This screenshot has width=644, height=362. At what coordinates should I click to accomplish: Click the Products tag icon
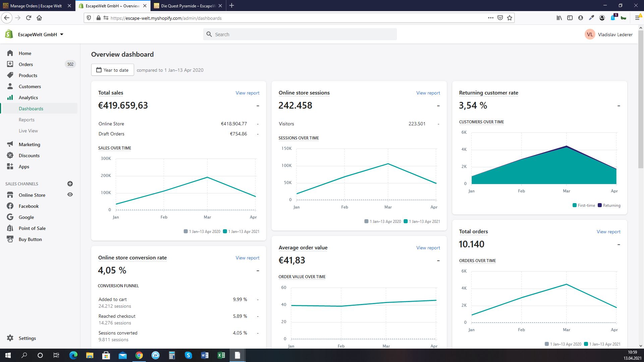[10, 75]
